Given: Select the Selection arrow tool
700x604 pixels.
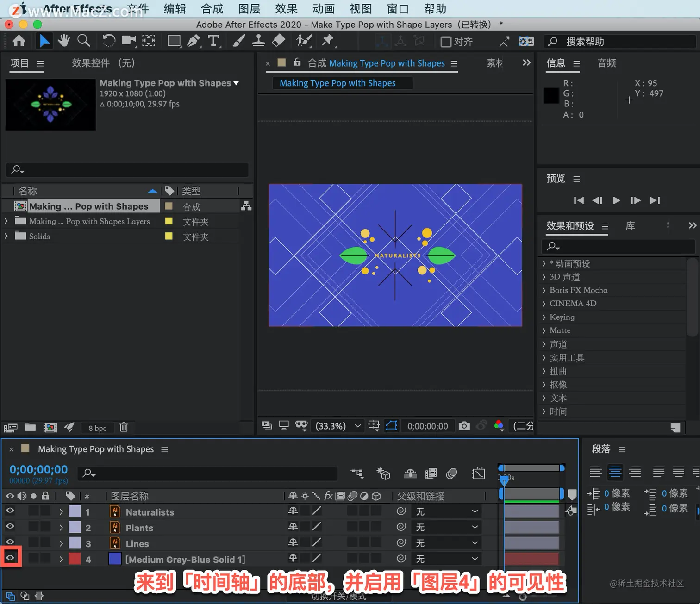Looking at the screenshot, I should (x=44, y=41).
